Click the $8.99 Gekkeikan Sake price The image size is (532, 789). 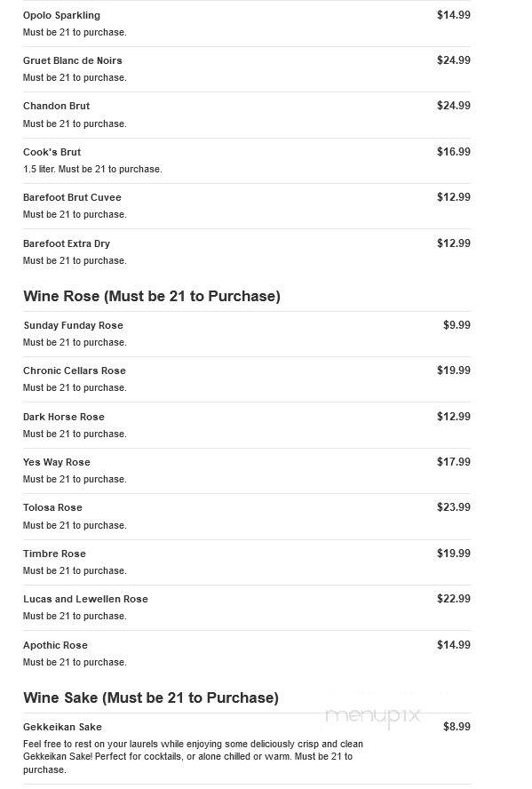[x=457, y=726]
